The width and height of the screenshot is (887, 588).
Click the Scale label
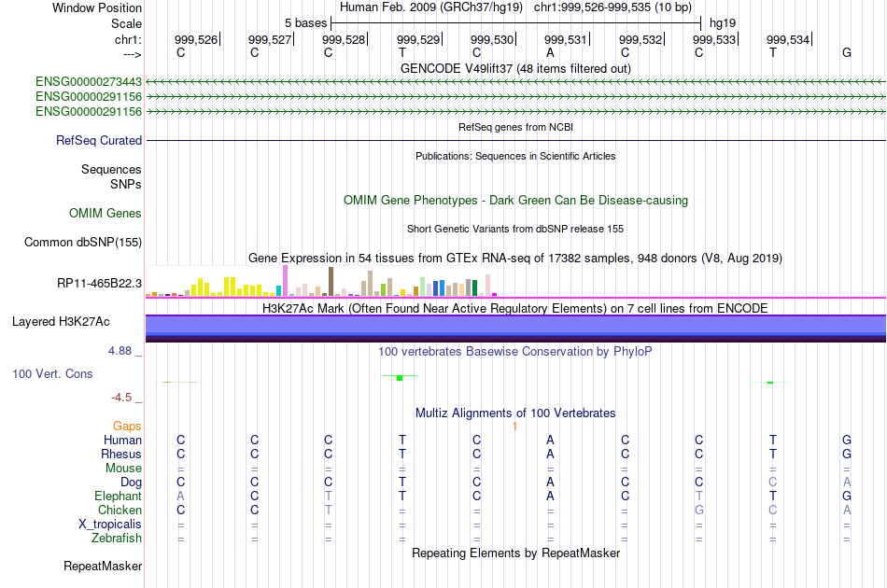pos(126,23)
